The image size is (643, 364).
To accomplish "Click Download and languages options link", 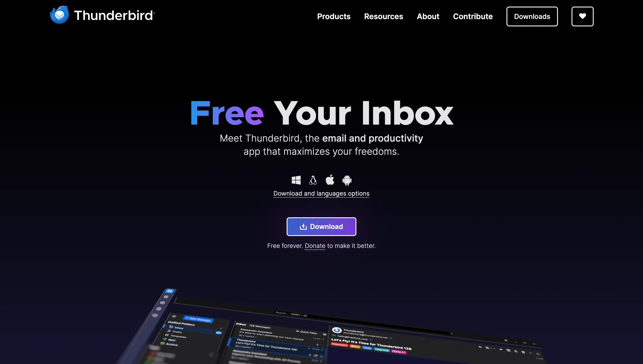I will [321, 193].
